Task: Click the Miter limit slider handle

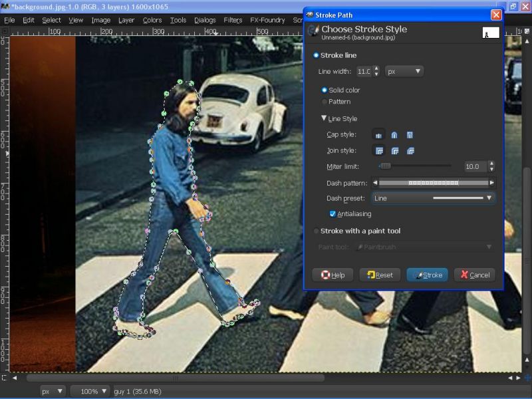Action: 385,166
